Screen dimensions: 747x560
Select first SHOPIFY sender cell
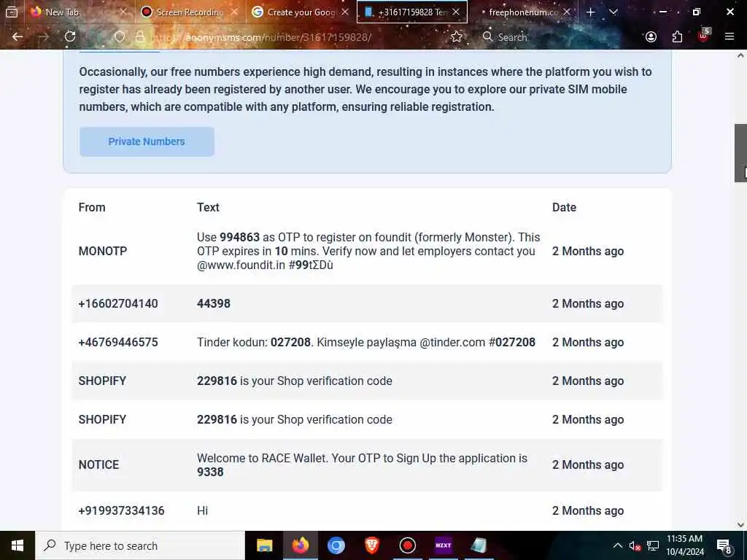pos(102,381)
